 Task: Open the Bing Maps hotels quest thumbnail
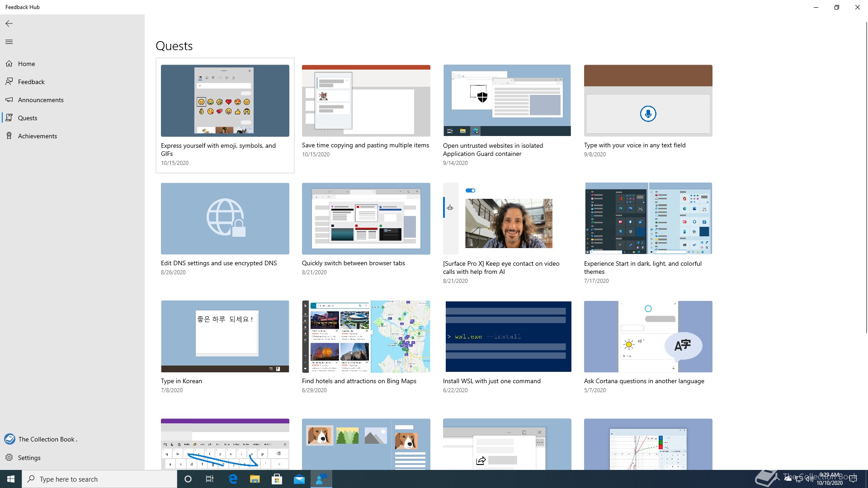click(x=366, y=337)
